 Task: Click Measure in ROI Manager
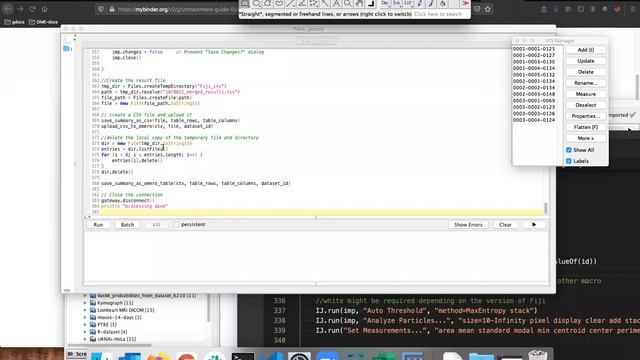tap(586, 94)
